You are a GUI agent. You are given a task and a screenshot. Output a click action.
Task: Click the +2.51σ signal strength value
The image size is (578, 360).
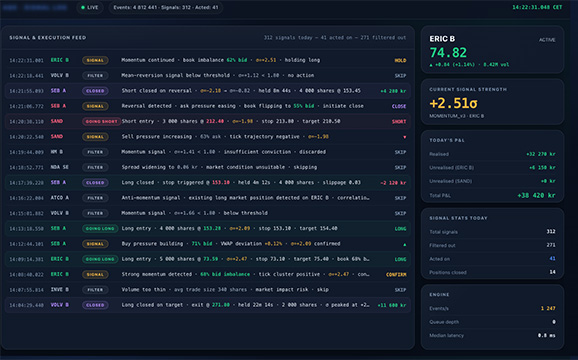point(453,104)
